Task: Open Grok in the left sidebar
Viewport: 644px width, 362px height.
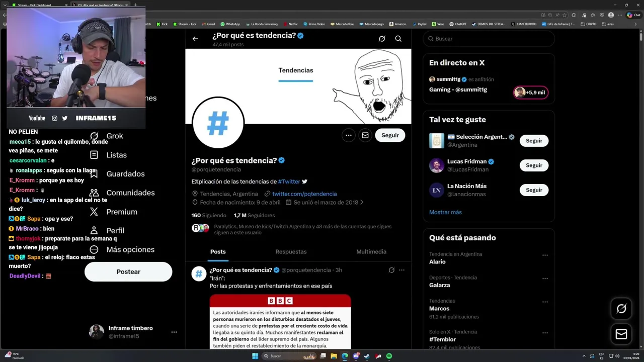Action: pyautogui.click(x=106, y=136)
